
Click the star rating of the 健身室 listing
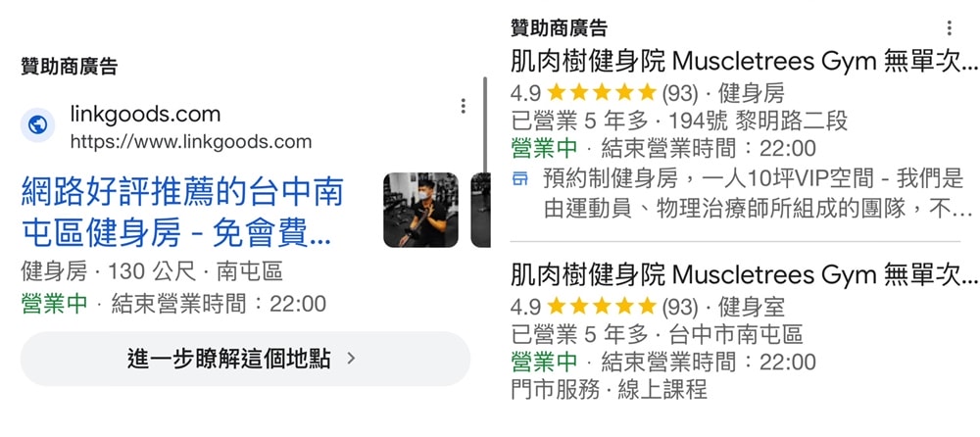tap(602, 307)
